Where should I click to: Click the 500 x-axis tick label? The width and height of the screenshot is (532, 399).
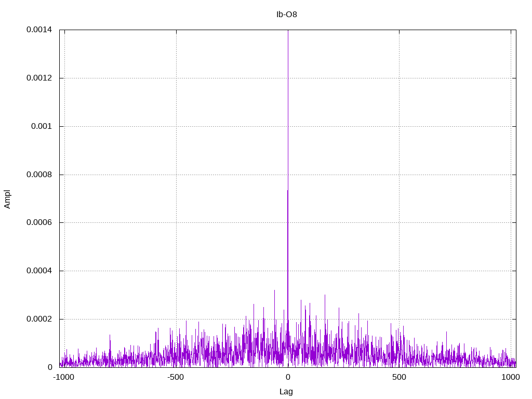pos(399,377)
